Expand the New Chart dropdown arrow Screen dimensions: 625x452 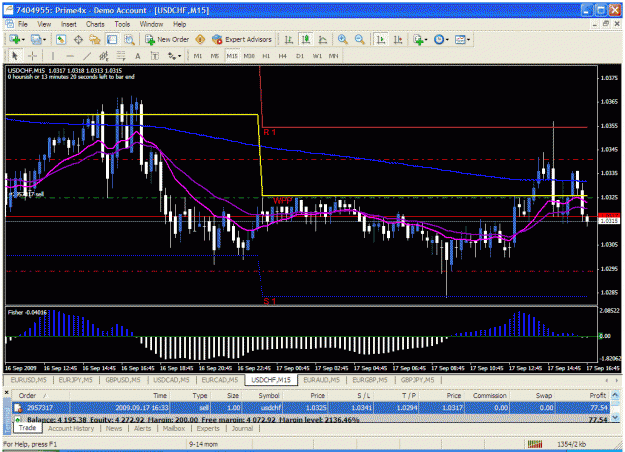click(24, 40)
